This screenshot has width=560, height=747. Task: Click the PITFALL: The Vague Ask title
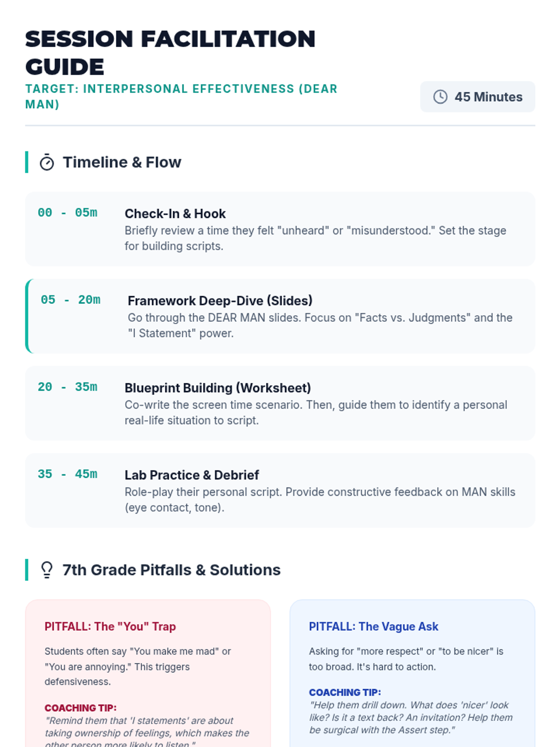373,627
